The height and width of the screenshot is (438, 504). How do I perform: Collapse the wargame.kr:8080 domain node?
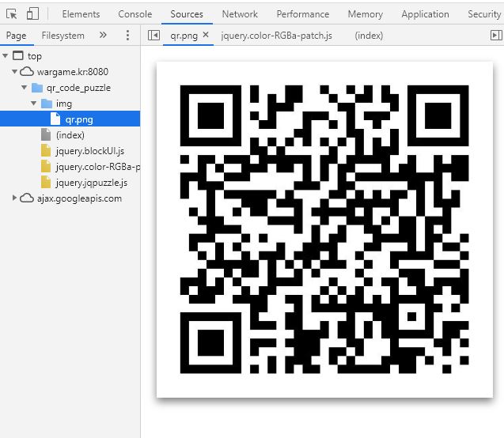(14, 71)
